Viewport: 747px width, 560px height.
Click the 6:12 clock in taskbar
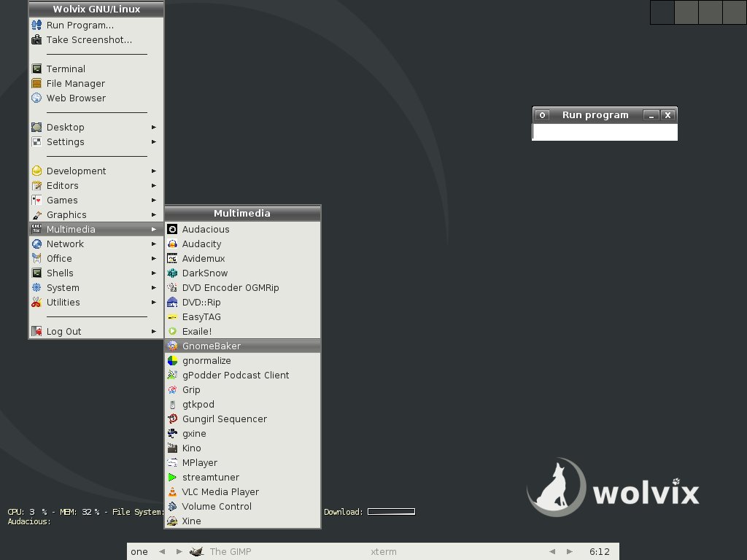(x=600, y=551)
